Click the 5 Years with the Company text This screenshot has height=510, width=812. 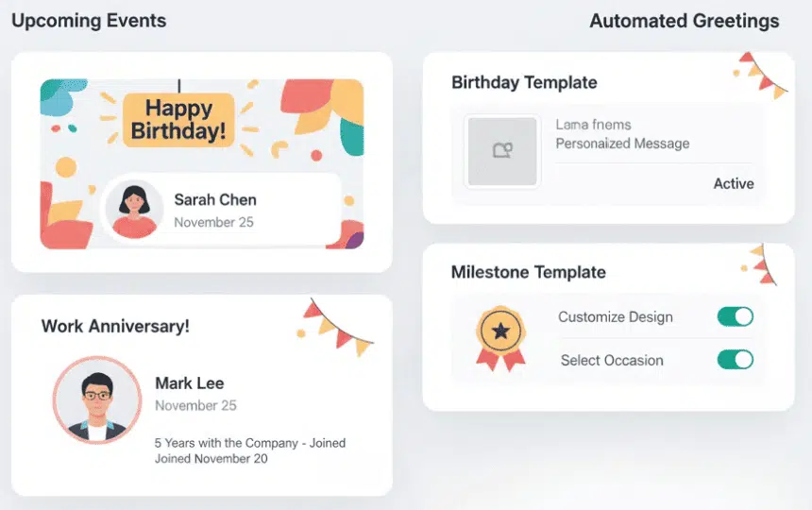coord(249,443)
